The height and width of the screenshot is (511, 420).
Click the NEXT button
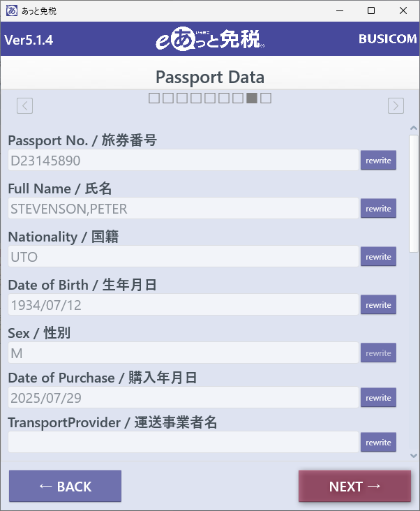coord(354,486)
